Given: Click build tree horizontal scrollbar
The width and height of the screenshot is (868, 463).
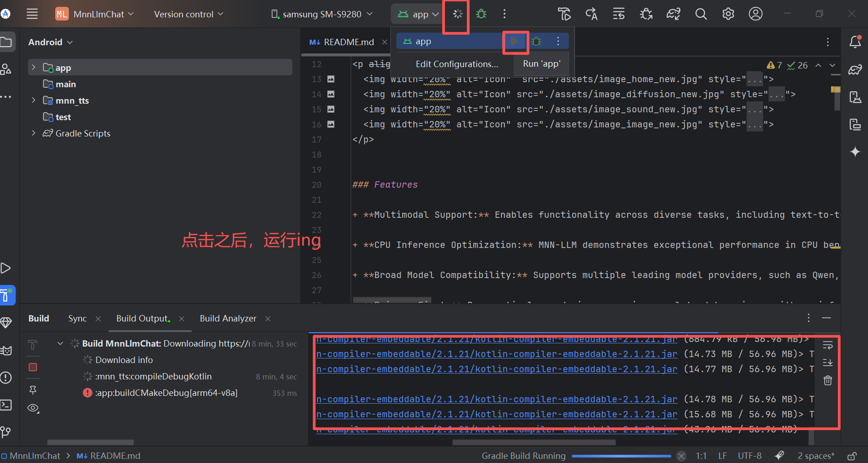Looking at the screenshot, I should [90, 442].
